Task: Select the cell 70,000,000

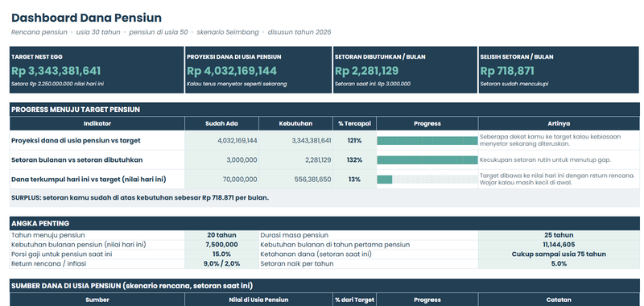Action: tap(222, 179)
